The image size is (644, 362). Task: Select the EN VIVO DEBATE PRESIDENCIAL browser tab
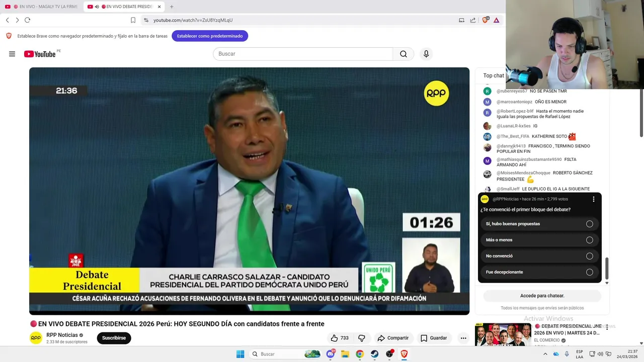coord(124,7)
